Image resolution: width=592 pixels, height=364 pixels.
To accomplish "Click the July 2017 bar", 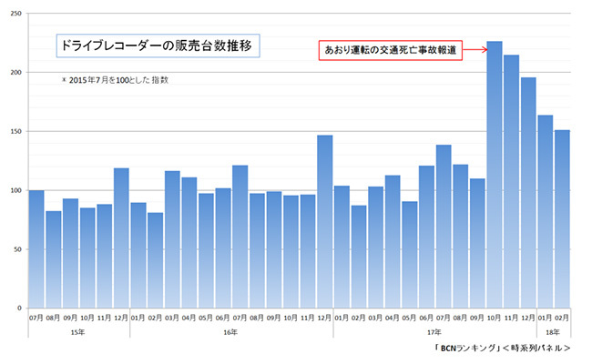I will (444, 226).
